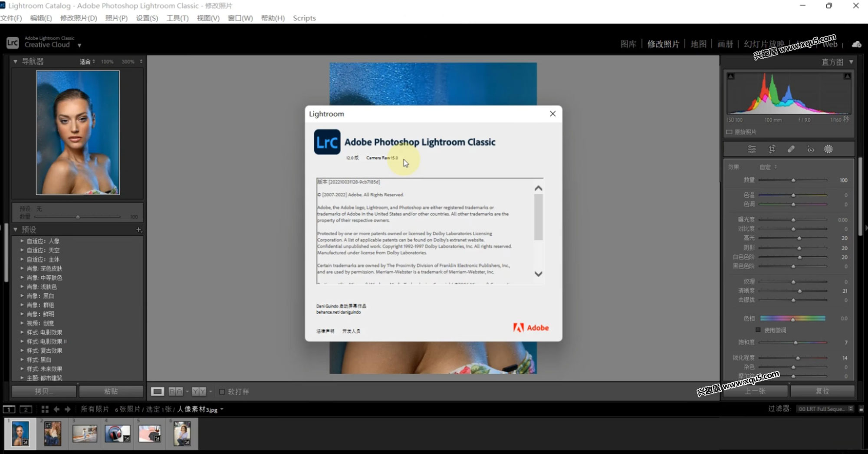Switch to the 画册 book module
Viewport: 868px width, 454px height.
point(725,44)
